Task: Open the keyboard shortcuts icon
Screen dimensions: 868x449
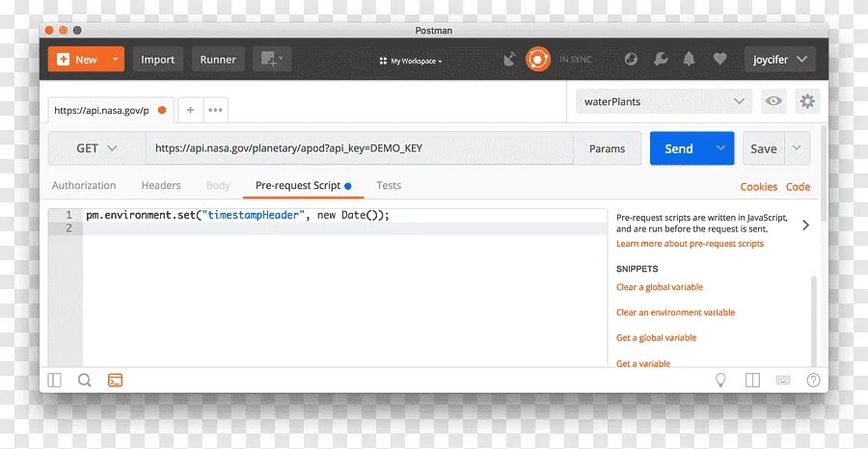Action: (783, 380)
